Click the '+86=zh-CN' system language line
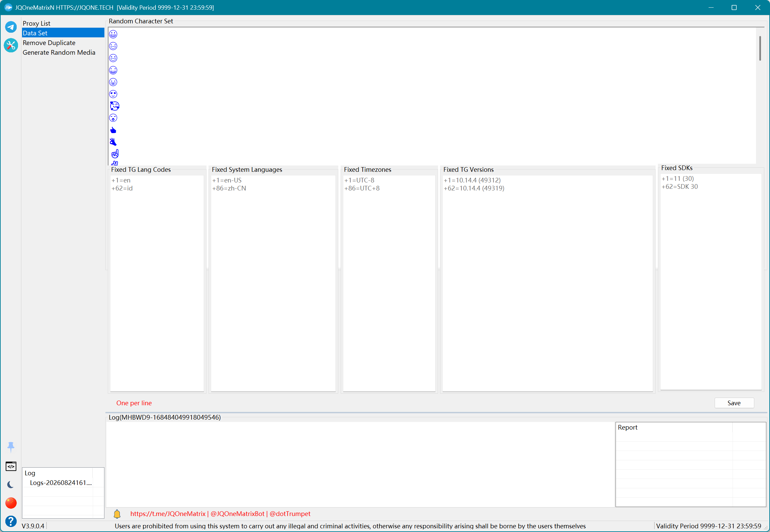 [229, 188]
